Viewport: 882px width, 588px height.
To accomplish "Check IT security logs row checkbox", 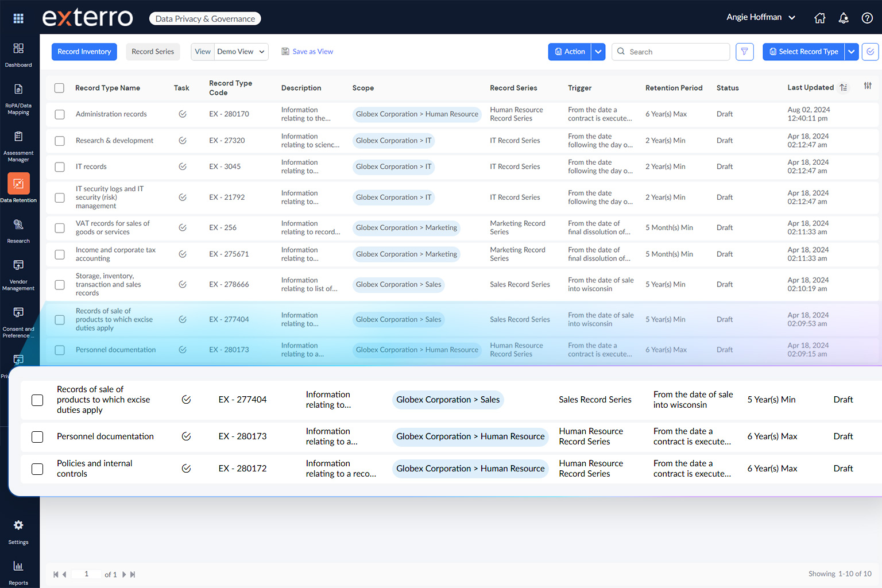I will (x=60, y=198).
